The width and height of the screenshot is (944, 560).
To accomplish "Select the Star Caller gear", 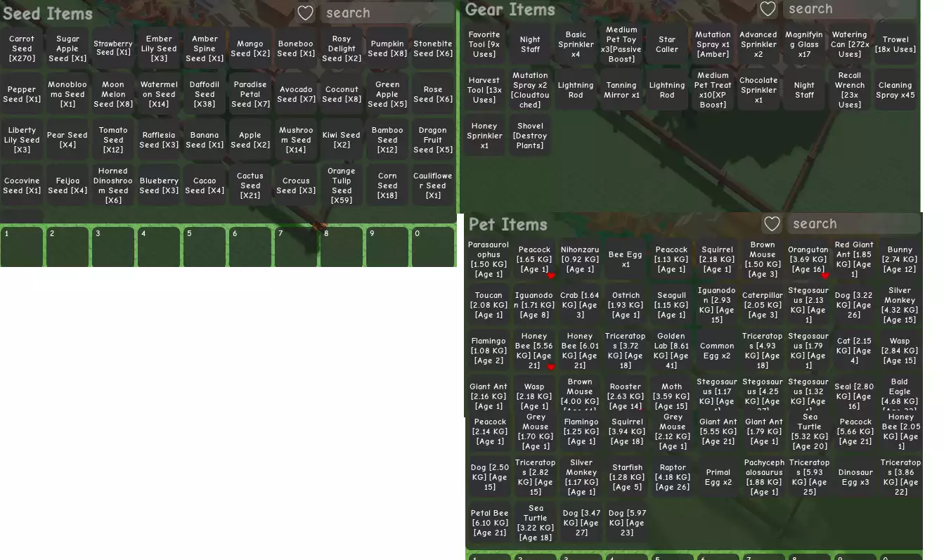I will [666, 45].
